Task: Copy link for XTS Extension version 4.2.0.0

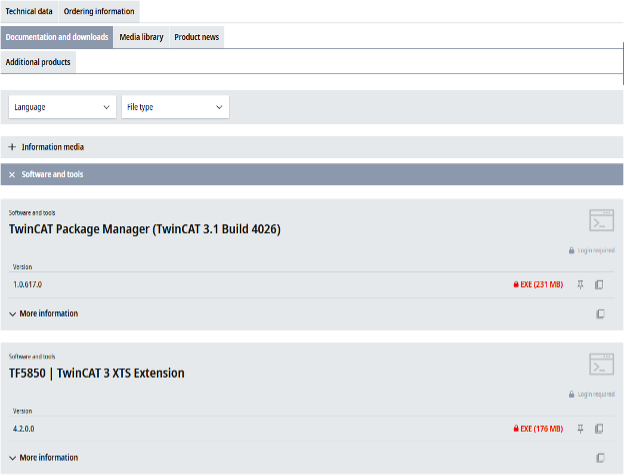Action: click(x=599, y=429)
